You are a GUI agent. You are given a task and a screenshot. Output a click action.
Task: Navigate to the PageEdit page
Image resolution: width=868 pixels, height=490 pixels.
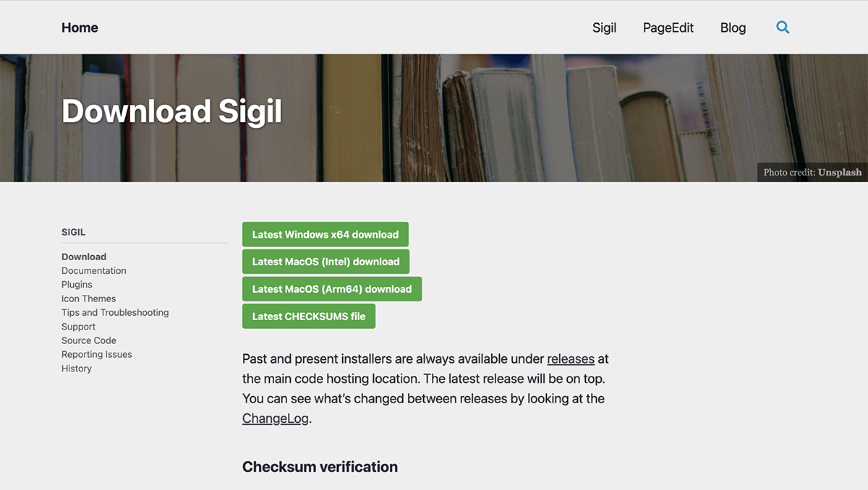(x=668, y=27)
